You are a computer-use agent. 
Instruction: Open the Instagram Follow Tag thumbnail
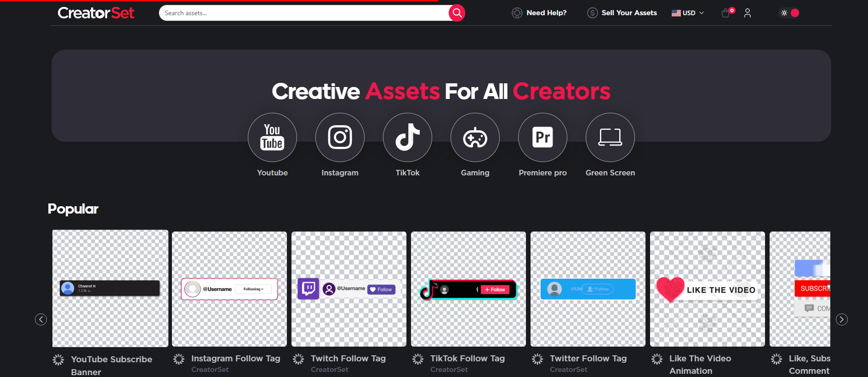click(x=229, y=289)
